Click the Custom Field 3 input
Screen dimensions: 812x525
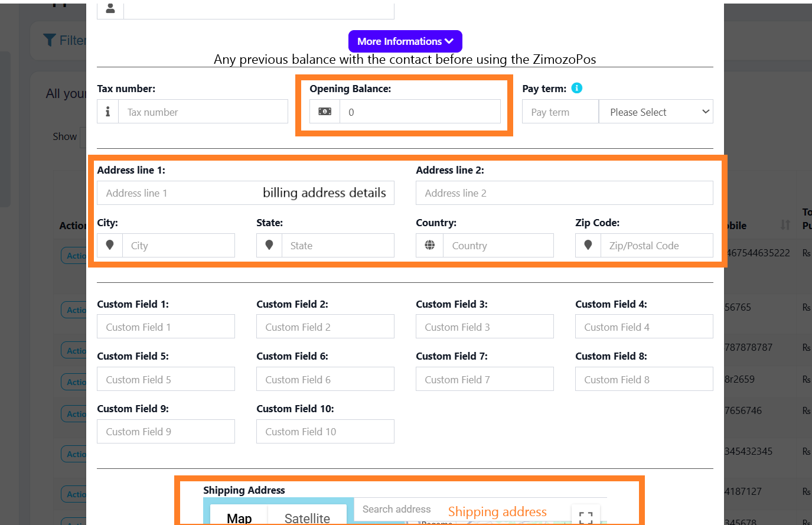[484, 327]
